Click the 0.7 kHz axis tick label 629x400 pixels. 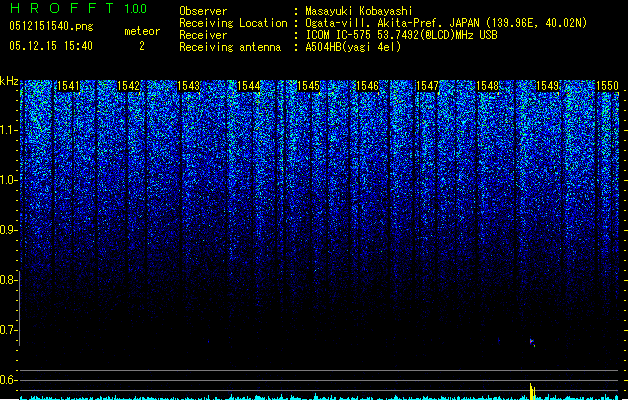click(8, 330)
